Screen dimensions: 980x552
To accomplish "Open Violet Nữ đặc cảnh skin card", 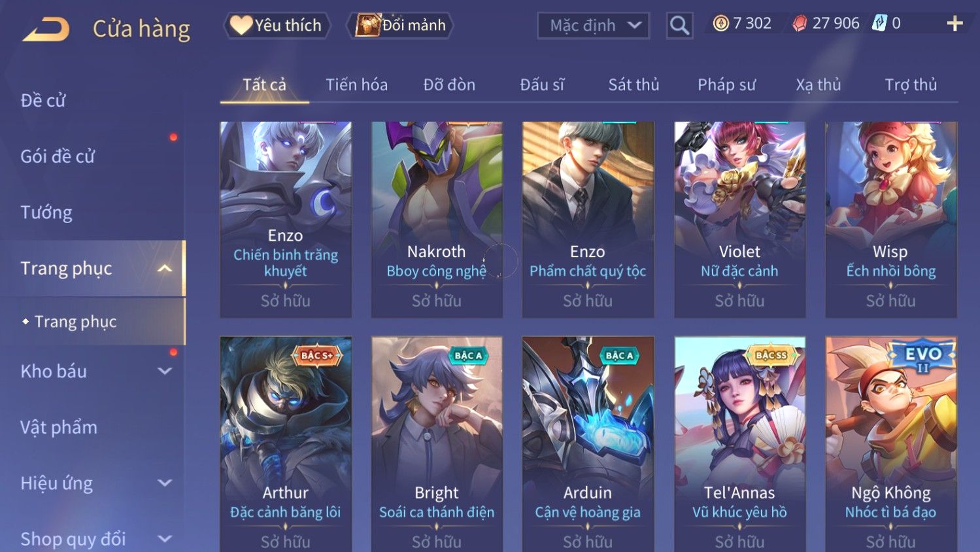I will (739, 220).
